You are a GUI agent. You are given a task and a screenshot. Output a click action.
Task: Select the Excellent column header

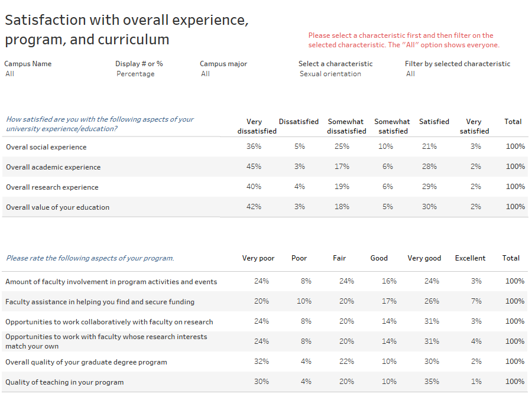pyautogui.click(x=470, y=258)
